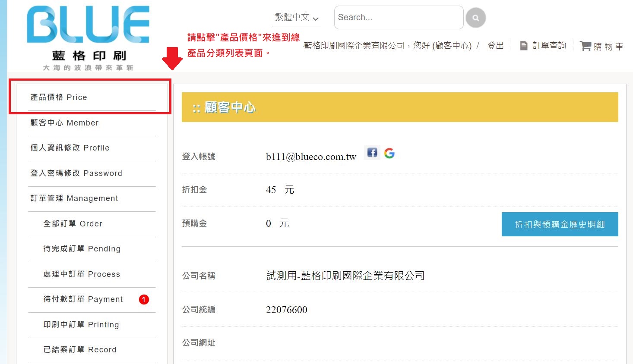Select 訂單管理 Management menu item
The width and height of the screenshot is (633, 364).
(92, 198)
